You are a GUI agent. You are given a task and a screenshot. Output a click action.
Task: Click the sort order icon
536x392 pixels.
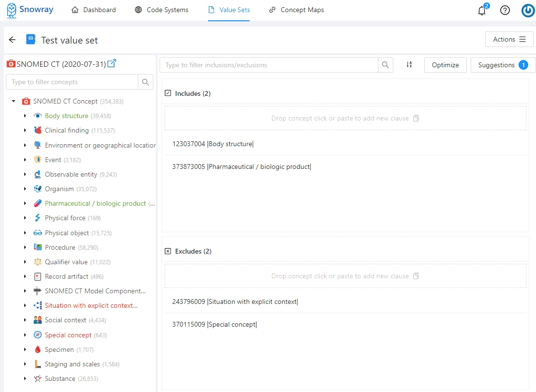409,65
